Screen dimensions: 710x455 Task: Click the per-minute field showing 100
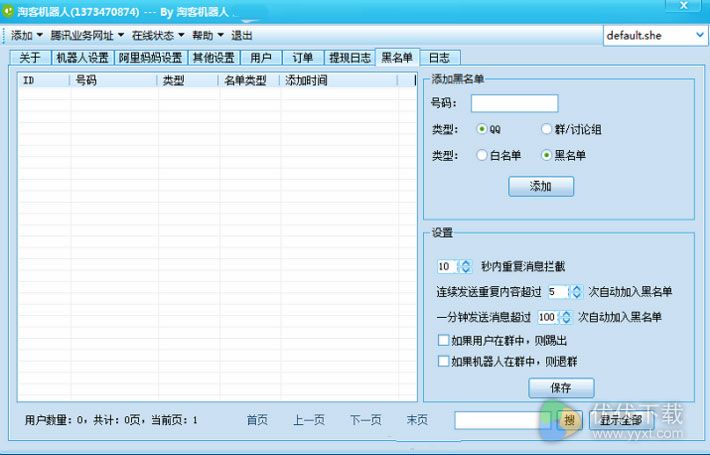click(548, 317)
